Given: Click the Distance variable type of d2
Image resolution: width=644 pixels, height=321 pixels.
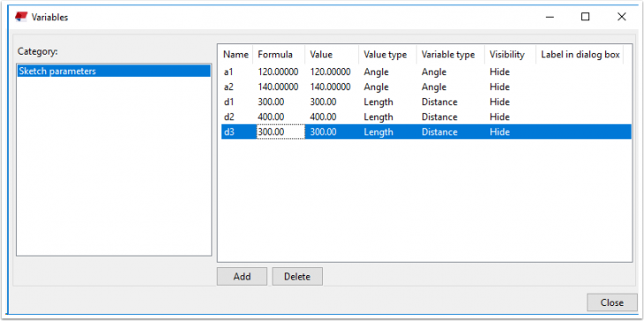Looking at the screenshot, I should tap(439, 117).
